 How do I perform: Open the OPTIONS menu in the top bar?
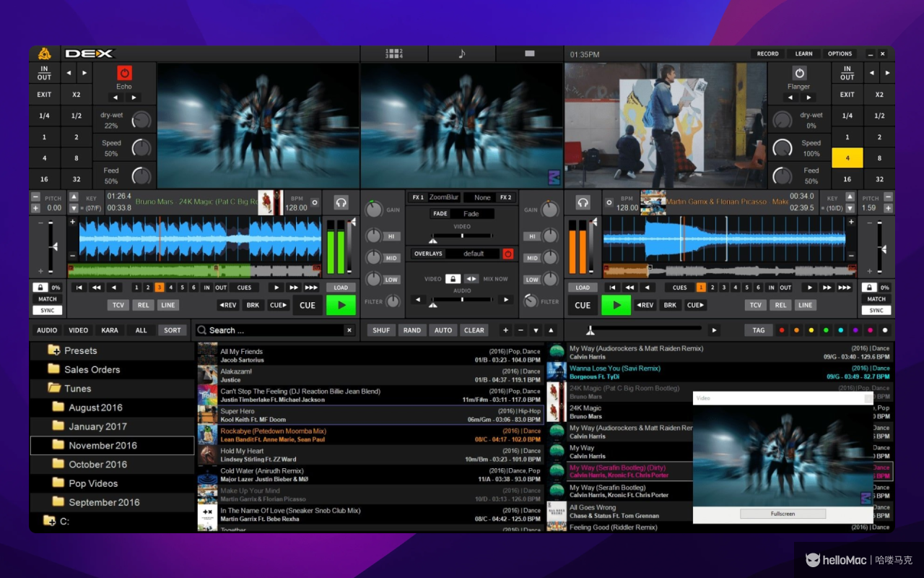pos(840,53)
